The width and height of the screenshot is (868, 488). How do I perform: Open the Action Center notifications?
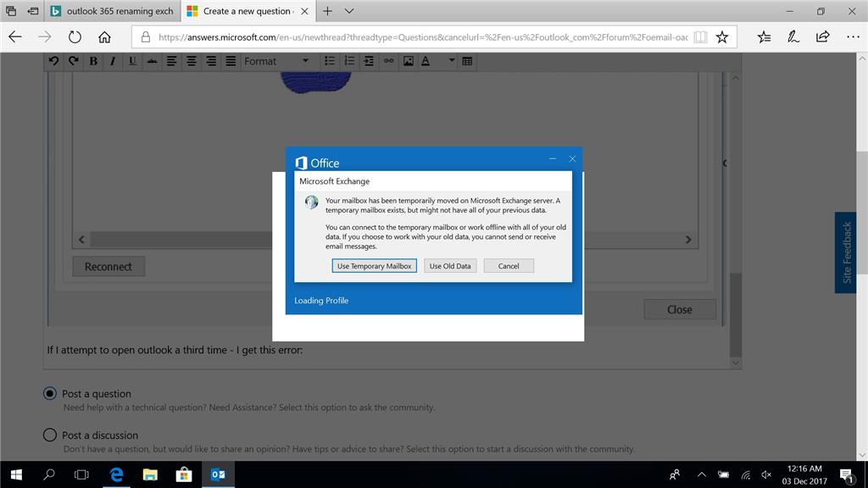(847, 475)
